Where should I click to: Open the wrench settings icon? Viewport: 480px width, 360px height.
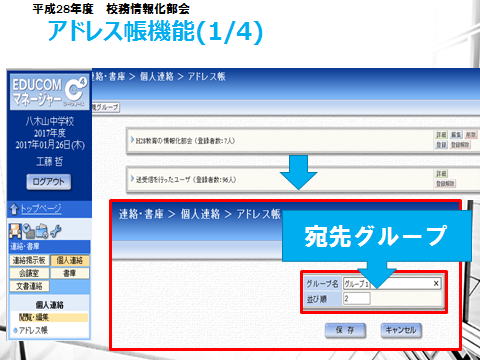point(56,231)
